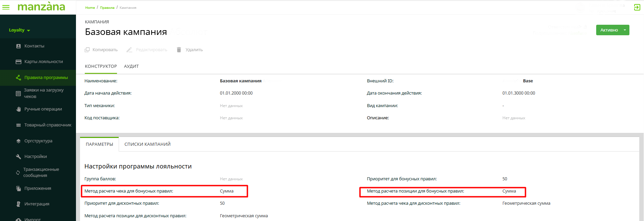Click the hamburger menu icon

point(6,7)
